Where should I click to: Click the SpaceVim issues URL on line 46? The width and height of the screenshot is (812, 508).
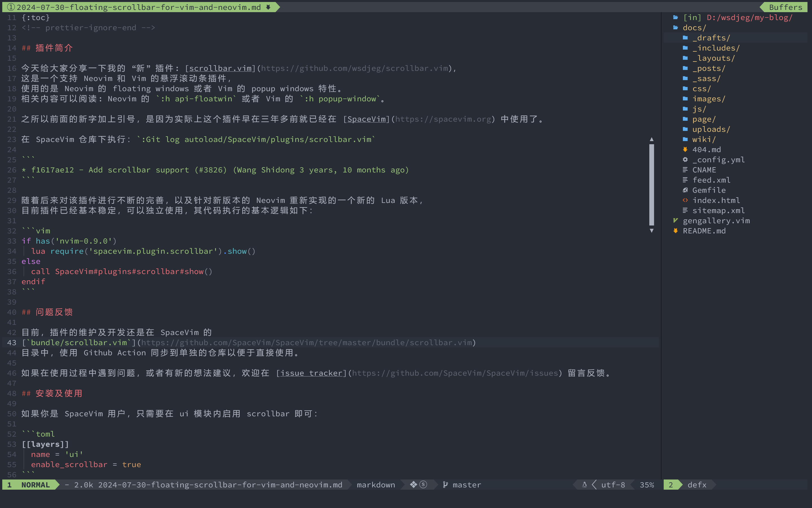click(x=455, y=373)
